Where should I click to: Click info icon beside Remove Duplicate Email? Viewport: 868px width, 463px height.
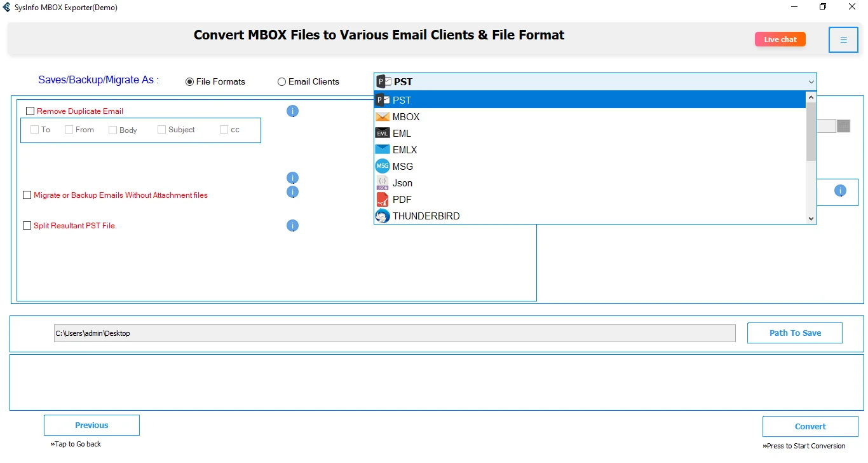tap(292, 111)
